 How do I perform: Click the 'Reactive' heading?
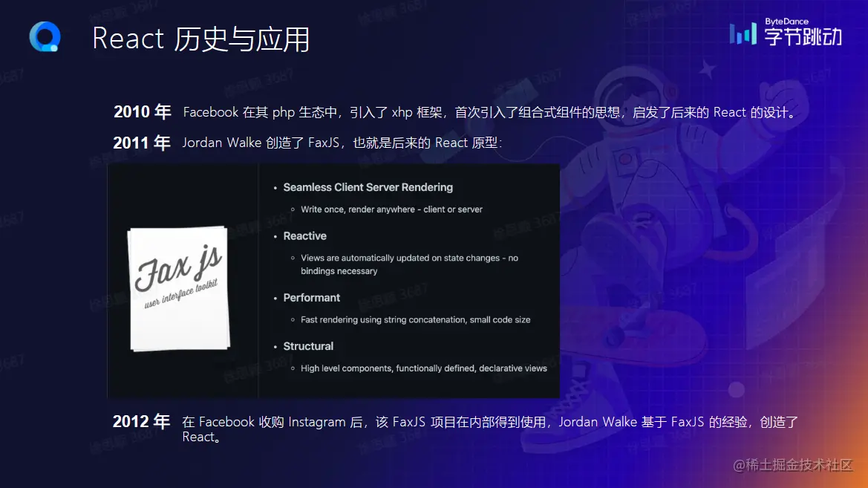pyautogui.click(x=305, y=236)
